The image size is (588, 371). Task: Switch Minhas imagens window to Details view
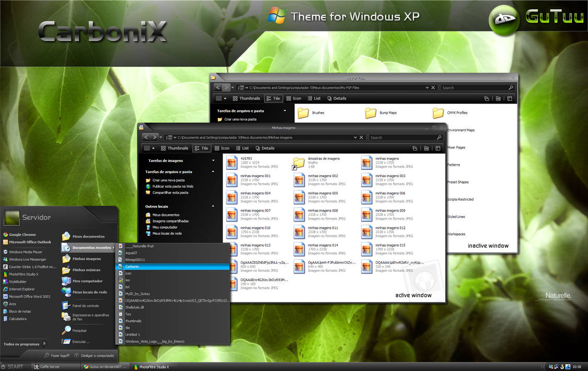[265, 148]
